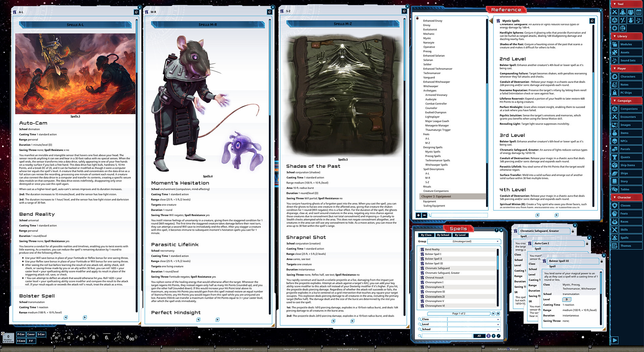Open the Dice Tower d20 tool icon
Viewport: 644px width, 352px height.
coord(614,20)
